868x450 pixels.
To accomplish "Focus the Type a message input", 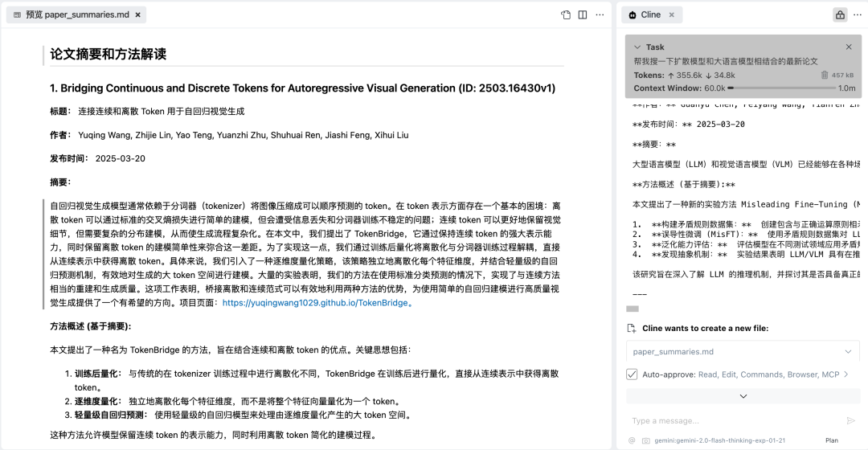I will tap(736, 420).
